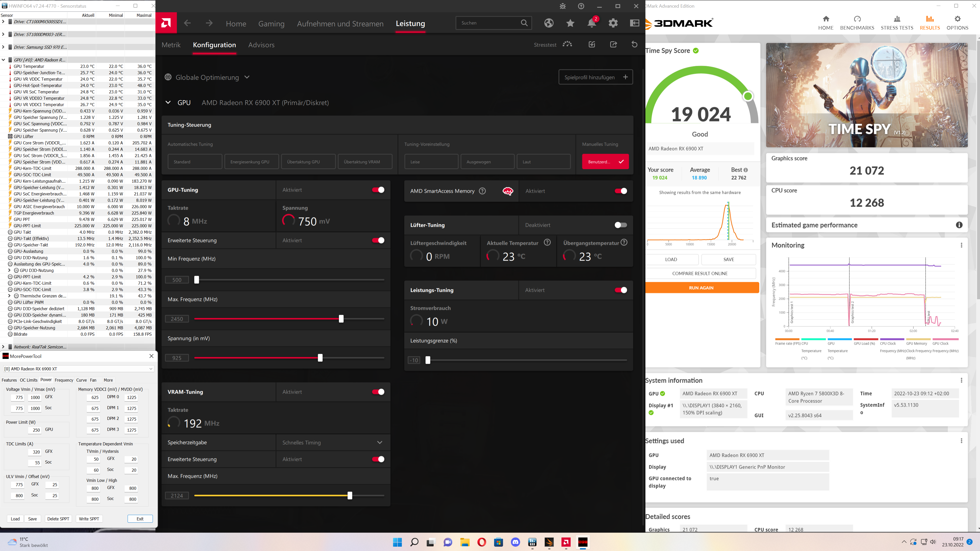Screen dimensions: 980x551
Task: Click the AMD bug report icon
Action: click(x=563, y=6)
